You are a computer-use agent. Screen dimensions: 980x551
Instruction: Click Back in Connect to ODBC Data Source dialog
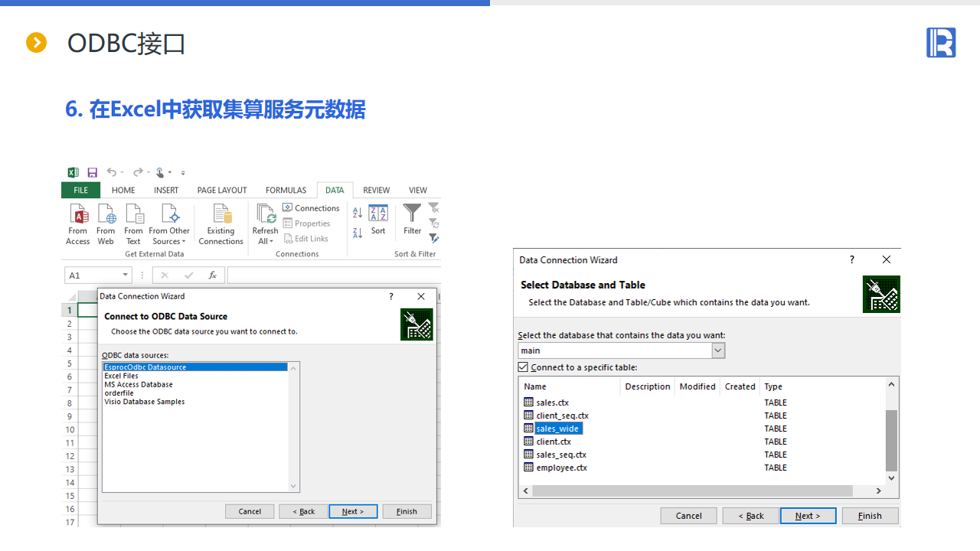click(x=303, y=511)
